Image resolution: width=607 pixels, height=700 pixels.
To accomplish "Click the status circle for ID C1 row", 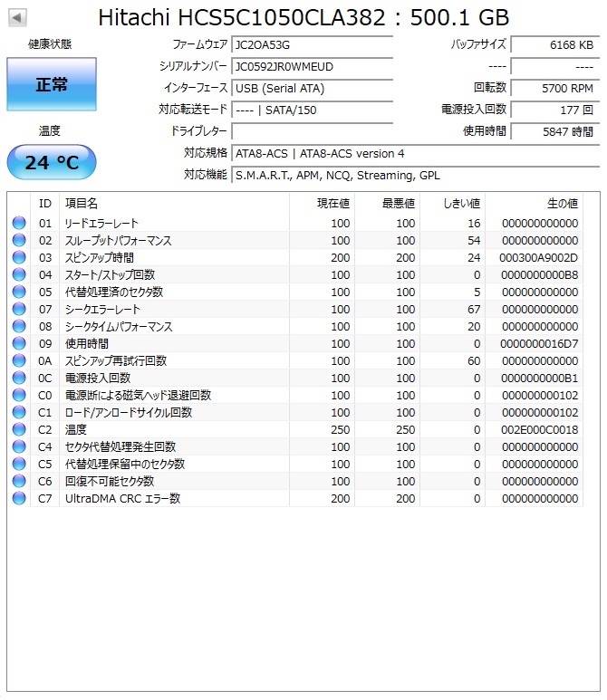I will pos(19,412).
